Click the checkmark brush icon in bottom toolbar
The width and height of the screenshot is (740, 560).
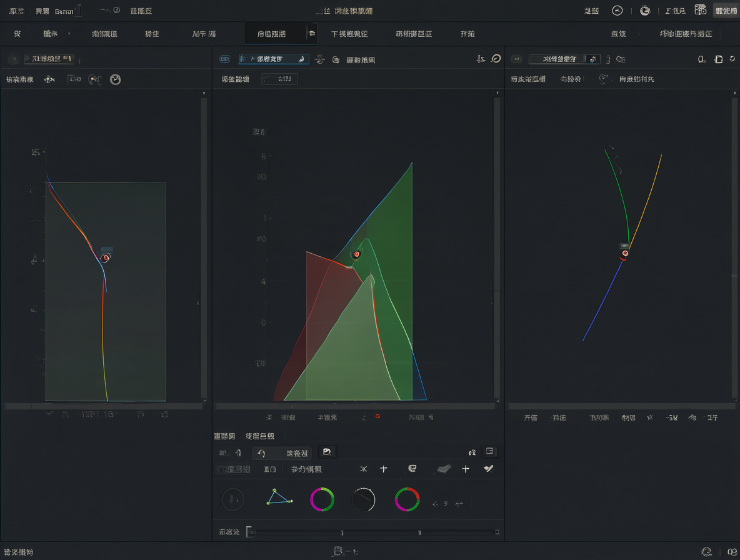[489, 469]
